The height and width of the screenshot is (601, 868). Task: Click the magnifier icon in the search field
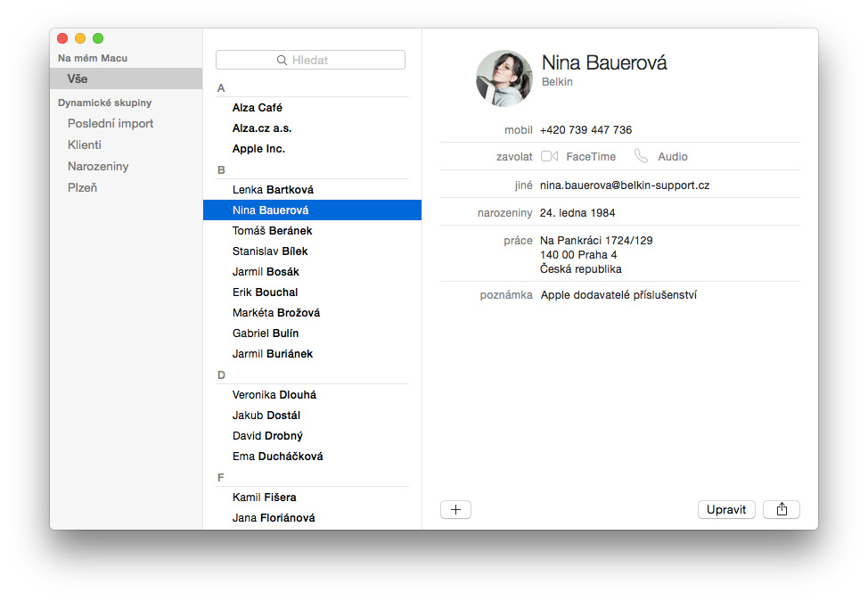click(282, 60)
